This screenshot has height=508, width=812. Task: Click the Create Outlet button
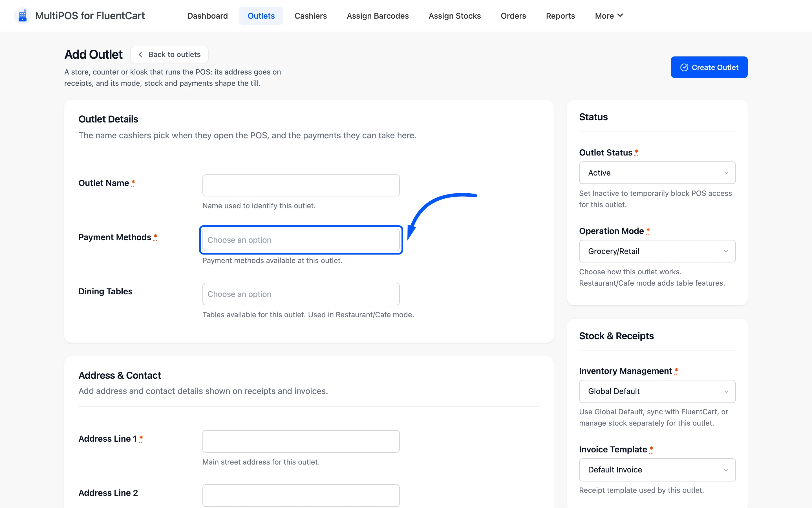[709, 67]
